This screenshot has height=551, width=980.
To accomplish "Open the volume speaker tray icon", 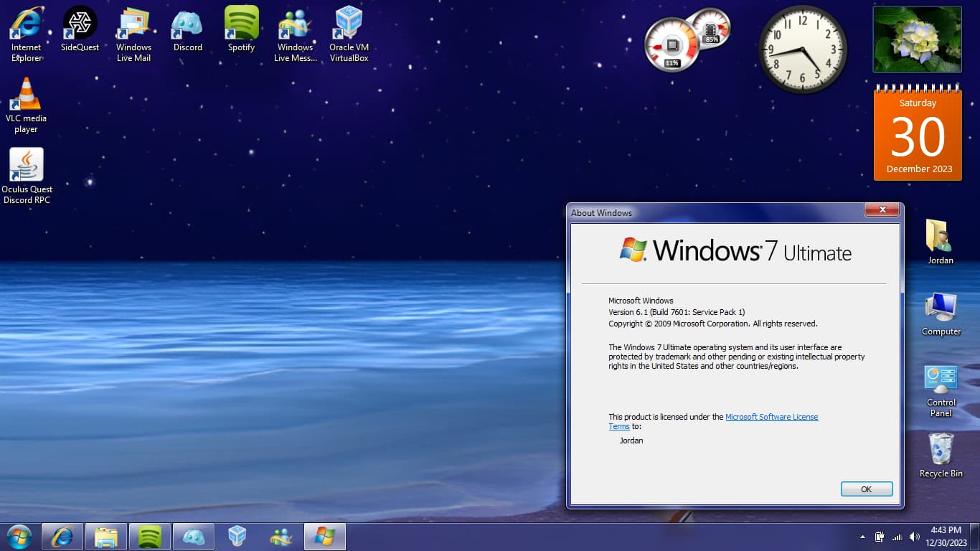I will (915, 537).
